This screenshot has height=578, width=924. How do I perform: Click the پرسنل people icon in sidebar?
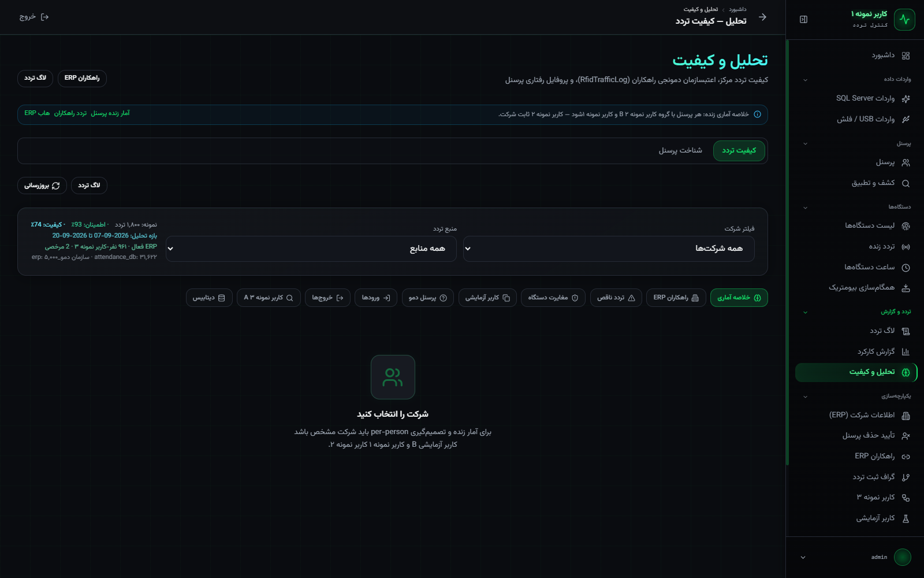click(906, 162)
